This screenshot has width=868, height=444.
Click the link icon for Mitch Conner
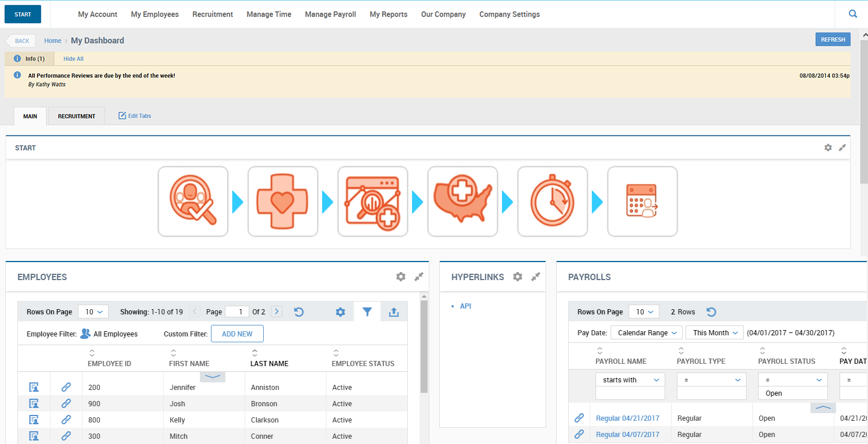[x=66, y=436]
